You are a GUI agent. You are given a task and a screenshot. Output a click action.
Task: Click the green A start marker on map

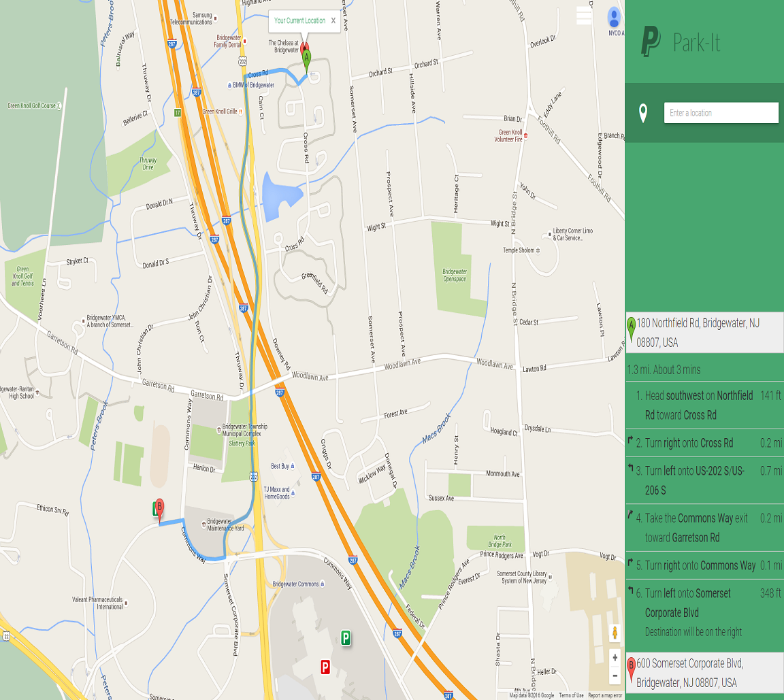[306, 61]
